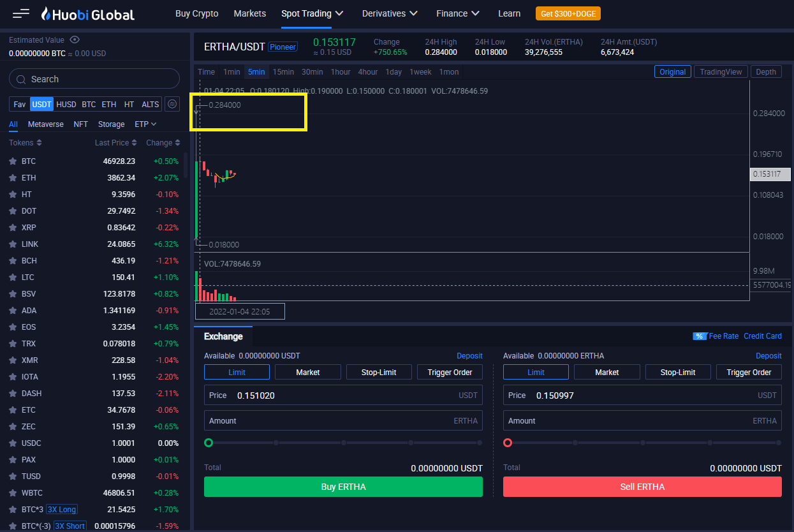Favorite USDC with its star
Viewport: 794px width, 532px height.
point(13,443)
